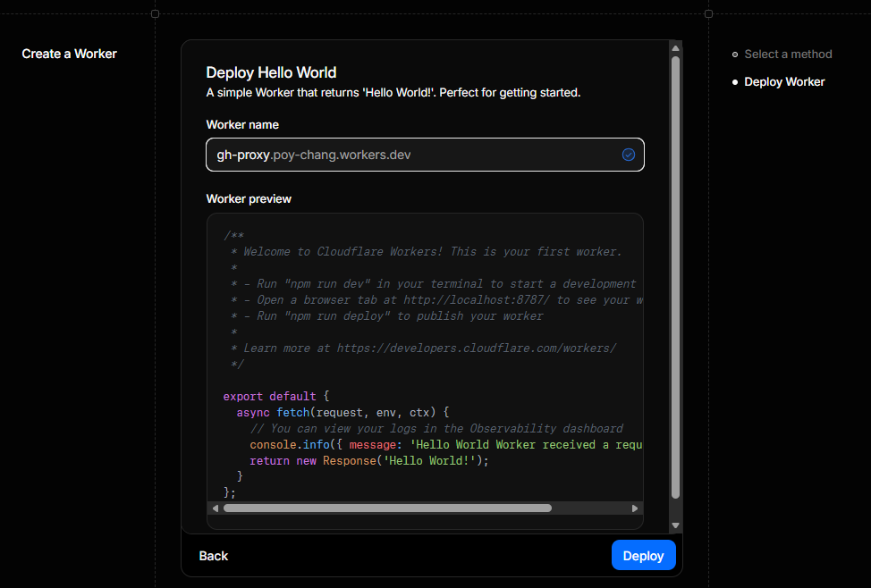Click the console.info code line
This screenshot has height=588, width=871.
coord(446,445)
